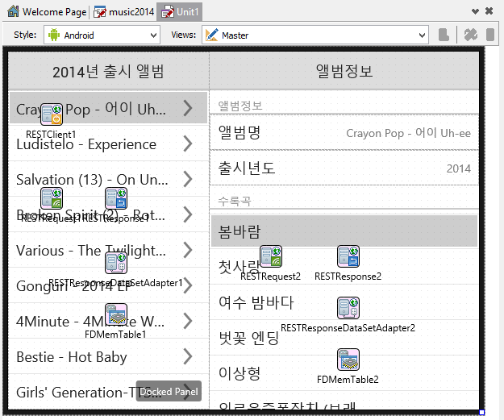Select the RESTRequest1 component icon
This screenshot has width=504, height=420.
coord(52,198)
